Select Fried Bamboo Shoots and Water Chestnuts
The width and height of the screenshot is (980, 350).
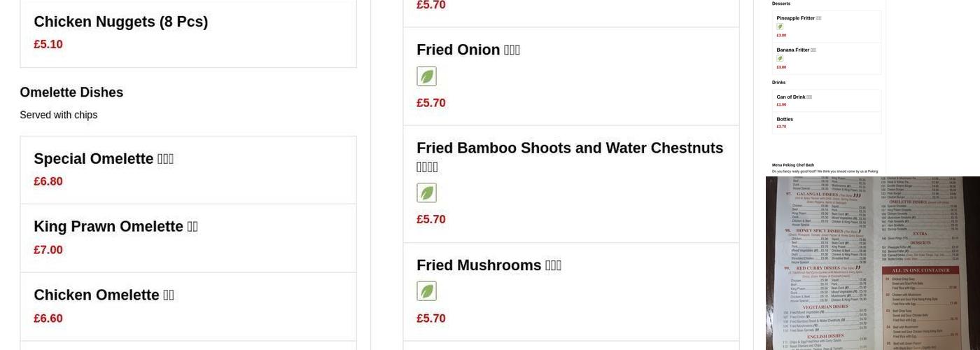(569, 148)
